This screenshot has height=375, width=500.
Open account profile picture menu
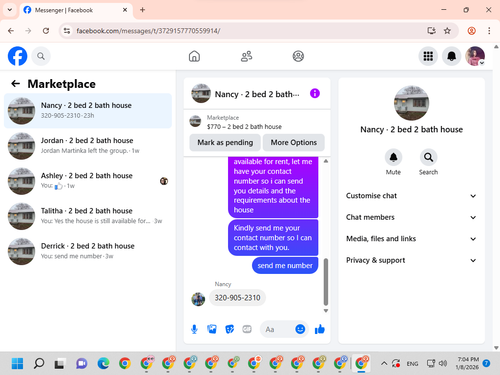point(475,56)
